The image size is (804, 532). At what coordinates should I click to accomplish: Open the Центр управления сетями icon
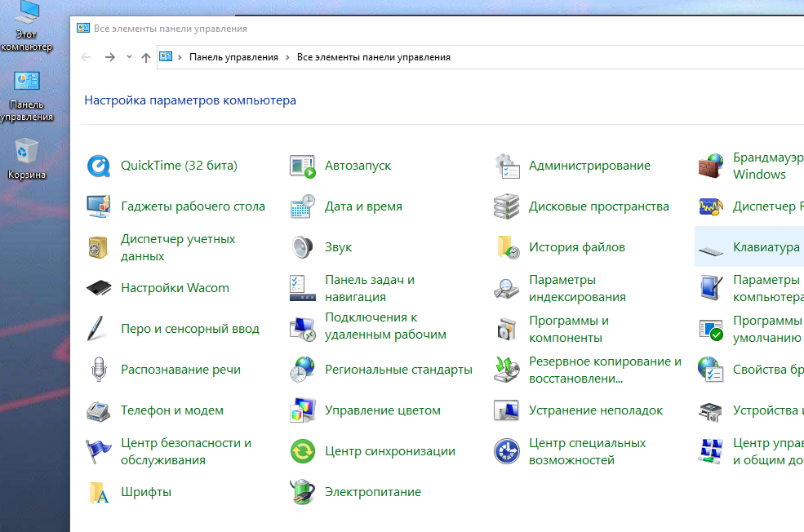[x=711, y=451]
